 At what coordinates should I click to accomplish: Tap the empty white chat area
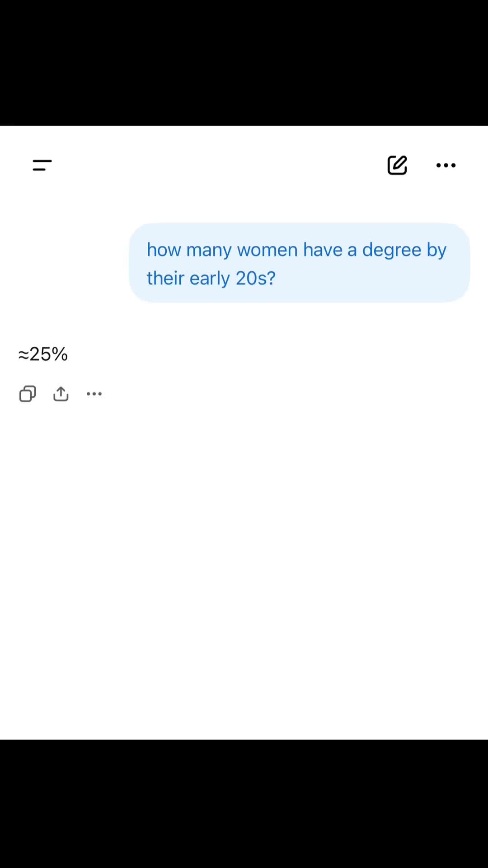click(x=244, y=565)
